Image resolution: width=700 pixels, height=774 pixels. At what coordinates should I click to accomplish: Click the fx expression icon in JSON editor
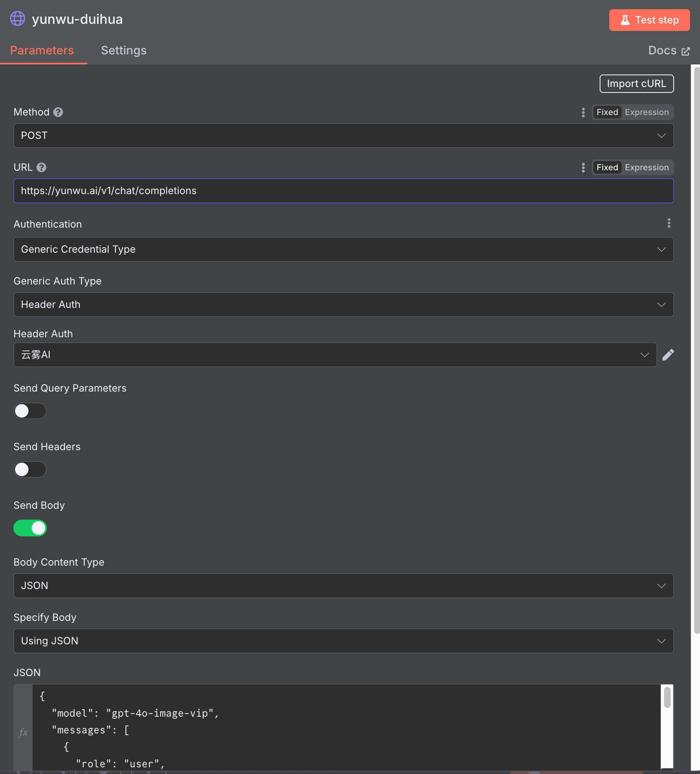23,732
